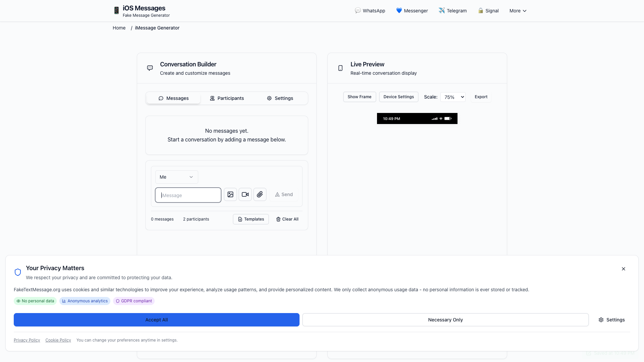The width and height of the screenshot is (644, 362).
Task: Open the Cookie Policy link
Action: point(58,340)
